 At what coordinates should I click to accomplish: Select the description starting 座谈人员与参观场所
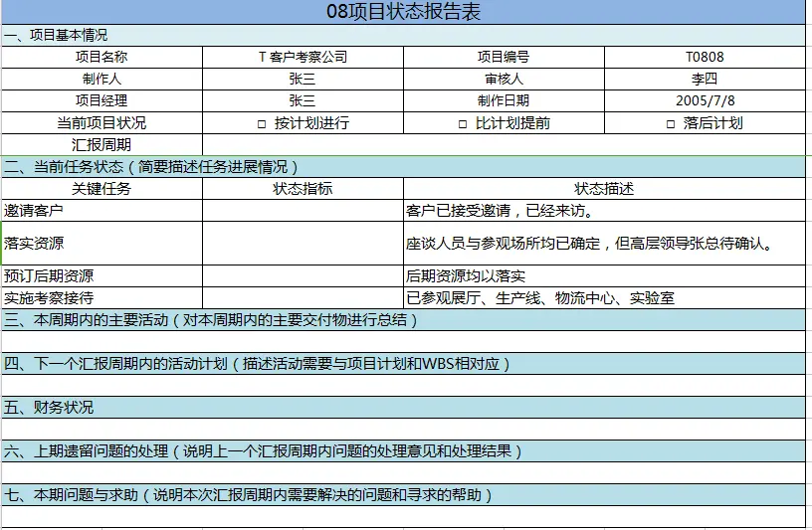click(604, 244)
